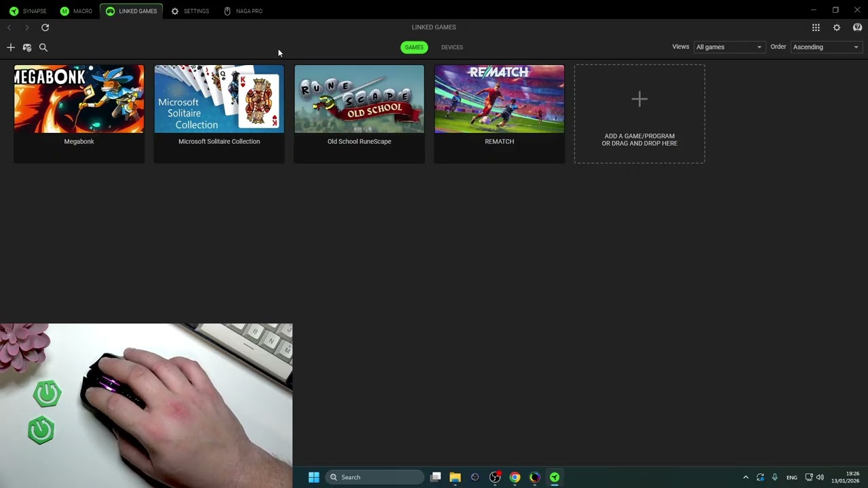The height and width of the screenshot is (488, 868).
Task: Refresh the Linked Games page
Action: pyautogui.click(x=45, y=28)
